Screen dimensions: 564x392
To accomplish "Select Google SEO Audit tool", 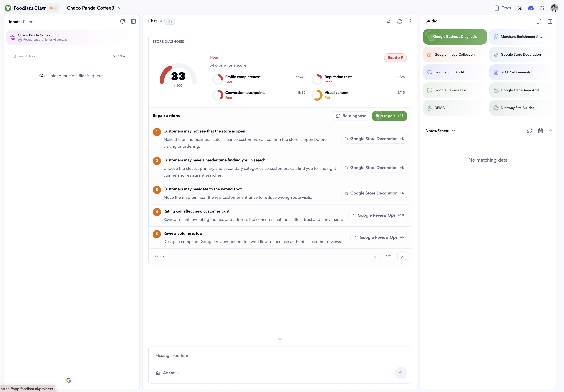I will click(455, 72).
